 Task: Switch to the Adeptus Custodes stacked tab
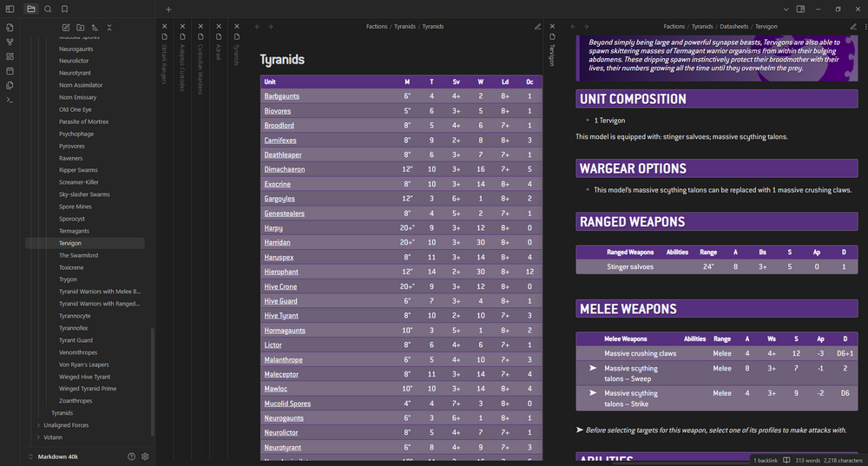[x=182, y=67]
